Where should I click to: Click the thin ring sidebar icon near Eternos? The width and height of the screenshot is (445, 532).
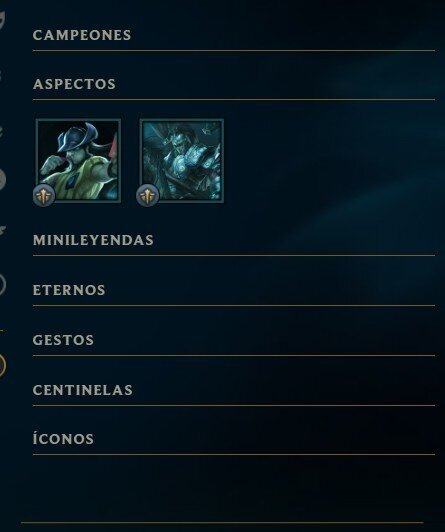pos(2,284)
